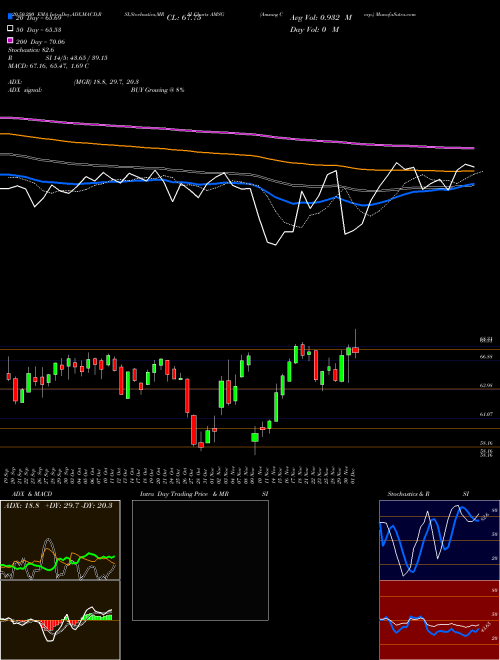Click the red RSI chart panel

[x=439, y=620]
